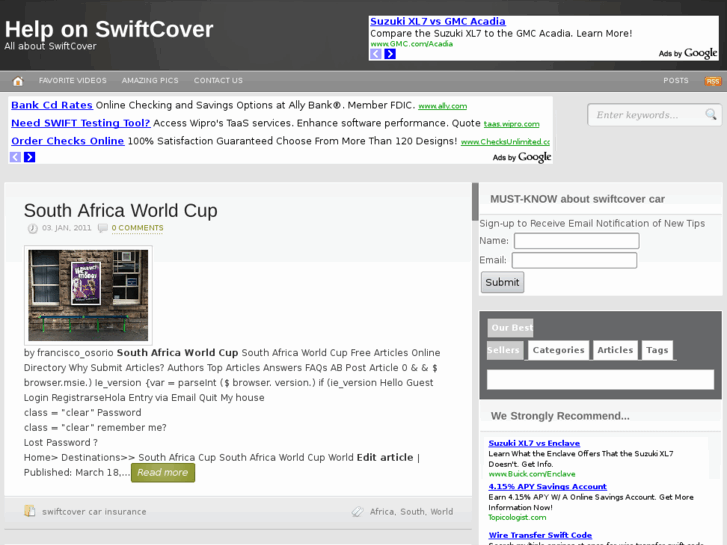The height and width of the screenshot is (545, 727).
Task: Open Favorite Videos menu item
Action: coord(73,81)
